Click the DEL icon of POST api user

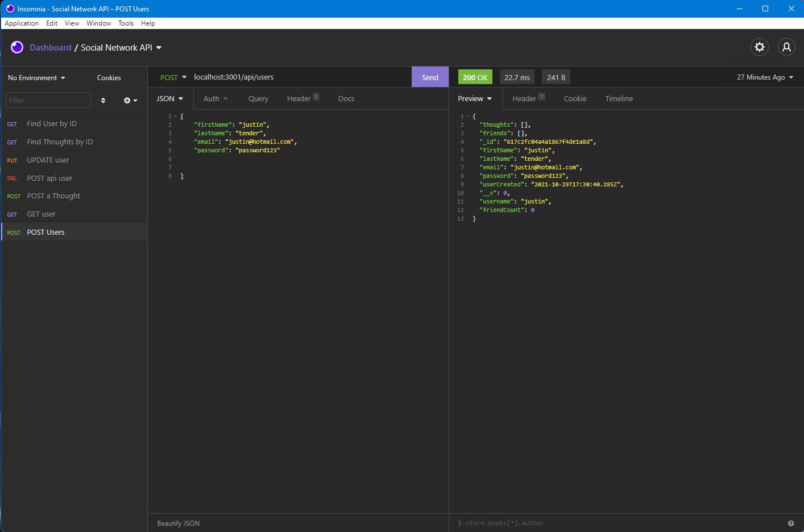click(x=12, y=178)
